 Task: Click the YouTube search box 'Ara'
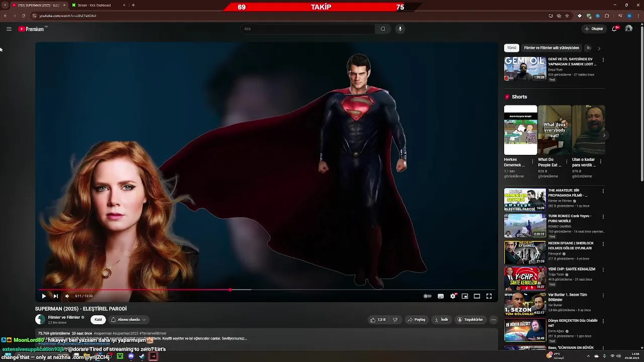coord(308,29)
